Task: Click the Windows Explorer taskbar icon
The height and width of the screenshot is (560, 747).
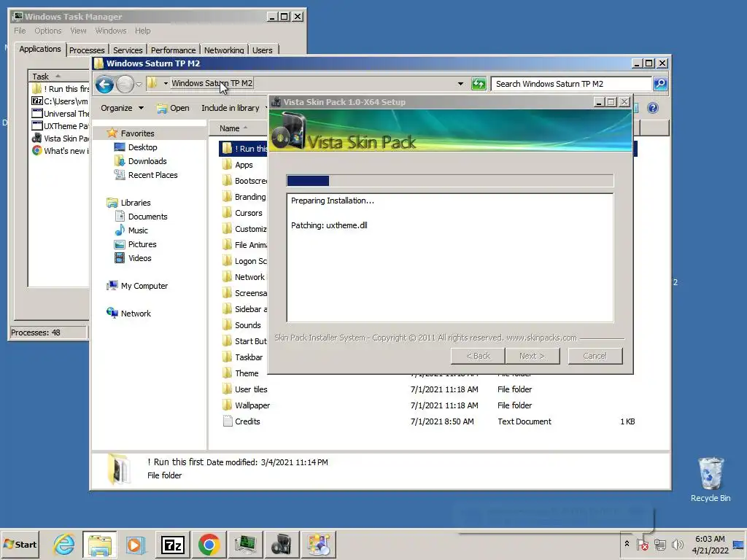Action: tap(99, 544)
